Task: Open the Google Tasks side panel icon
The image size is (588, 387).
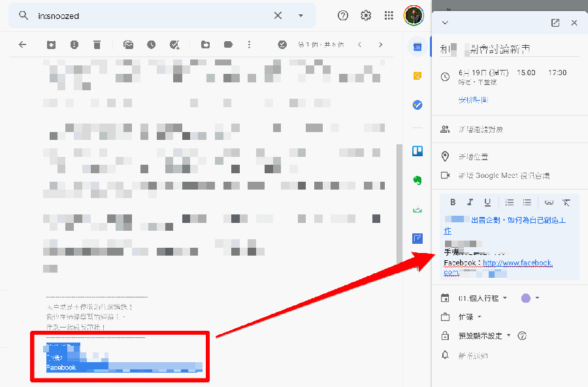Action: (417, 105)
